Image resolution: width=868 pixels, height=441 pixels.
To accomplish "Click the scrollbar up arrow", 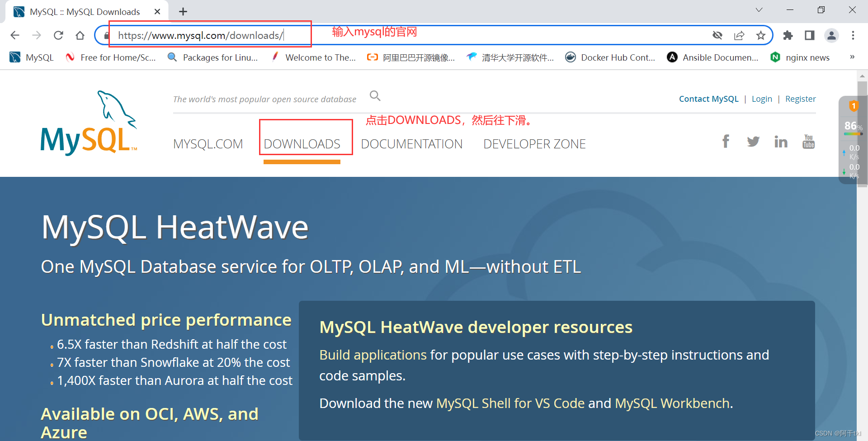I will click(x=863, y=76).
